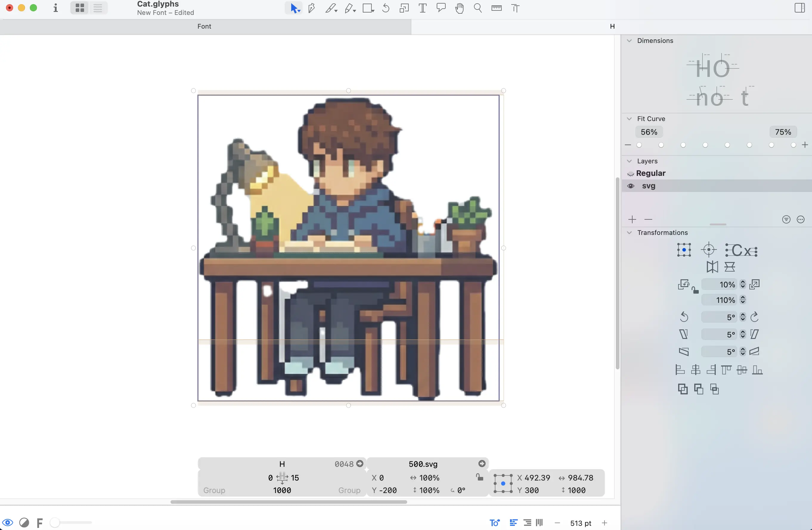Select the Text tool in toolbar
The height and width of the screenshot is (530, 812).
tap(422, 8)
